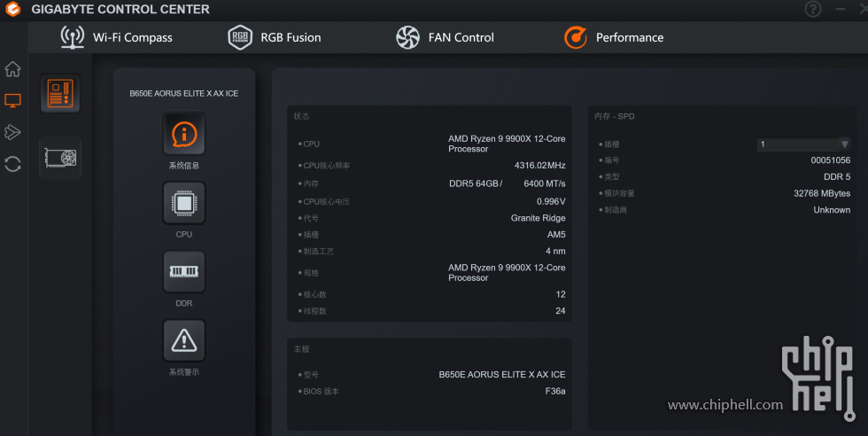Open 系统信息 system info icon
The image size is (868, 436).
pyautogui.click(x=184, y=134)
